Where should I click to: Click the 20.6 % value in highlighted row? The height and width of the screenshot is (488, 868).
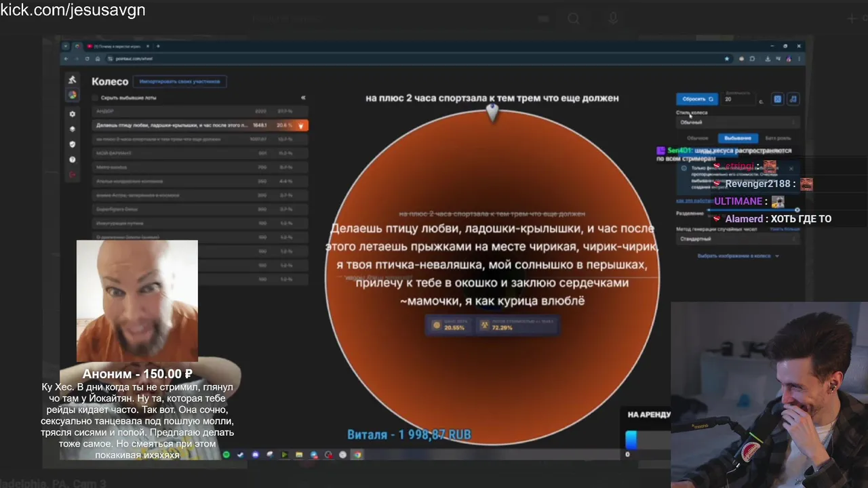point(284,125)
